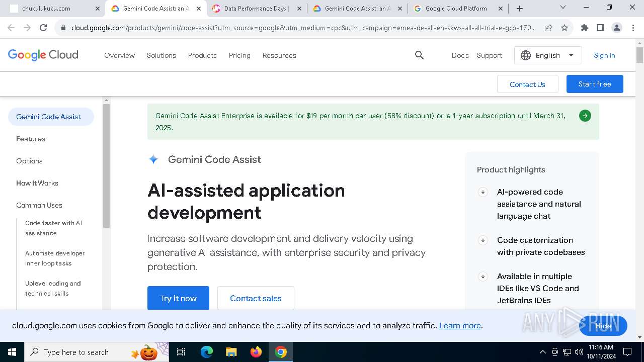Open the notification center icon
The image size is (644, 362).
[627, 352]
